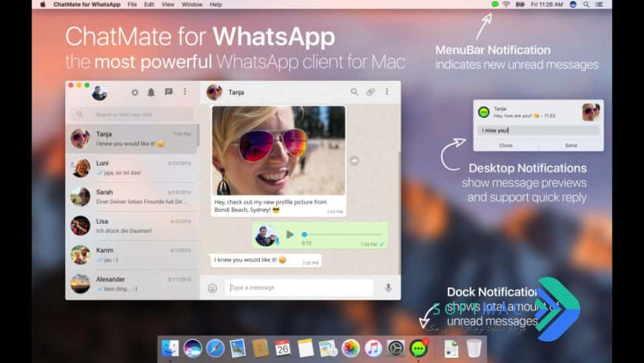The height and width of the screenshot is (363, 644).
Task: Play the voice message
Action: pos(290,235)
